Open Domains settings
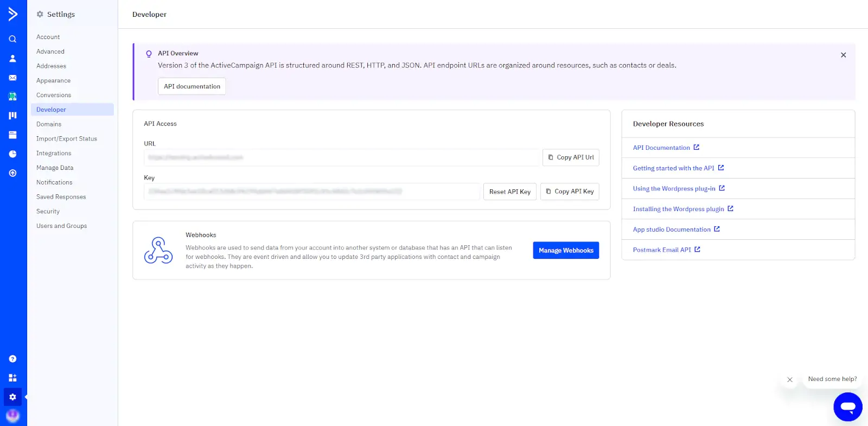The image size is (868, 426). tap(49, 124)
